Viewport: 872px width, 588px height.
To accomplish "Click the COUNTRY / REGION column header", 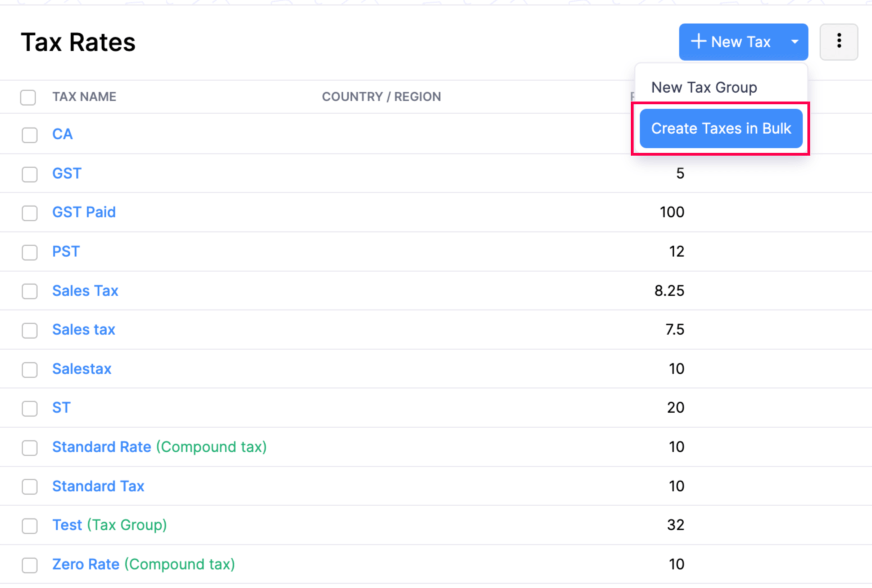I will click(x=381, y=97).
